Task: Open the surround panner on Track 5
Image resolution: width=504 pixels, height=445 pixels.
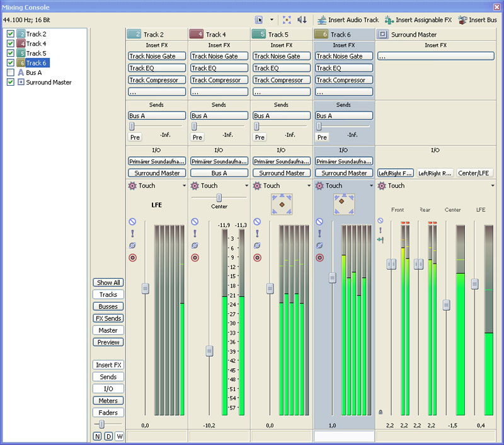Action: tap(281, 204)
